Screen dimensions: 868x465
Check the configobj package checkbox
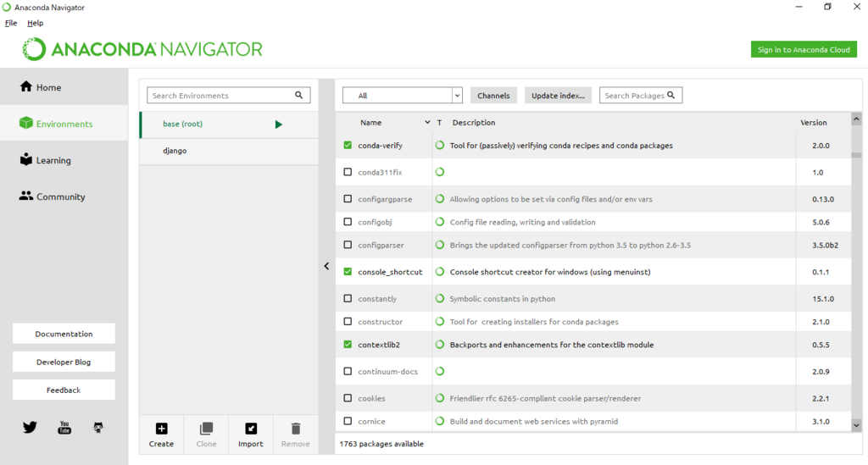click(348, 222)
